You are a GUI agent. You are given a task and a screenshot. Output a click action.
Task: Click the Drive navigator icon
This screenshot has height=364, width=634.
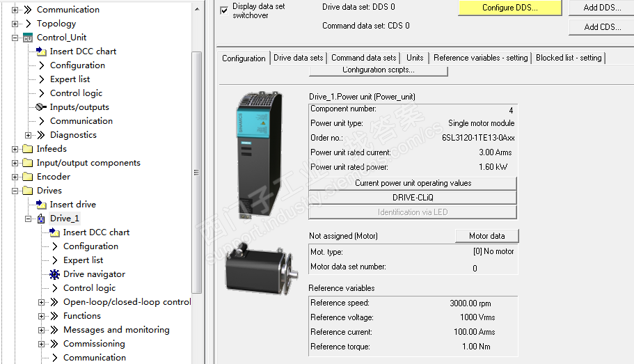pos(54,275)
